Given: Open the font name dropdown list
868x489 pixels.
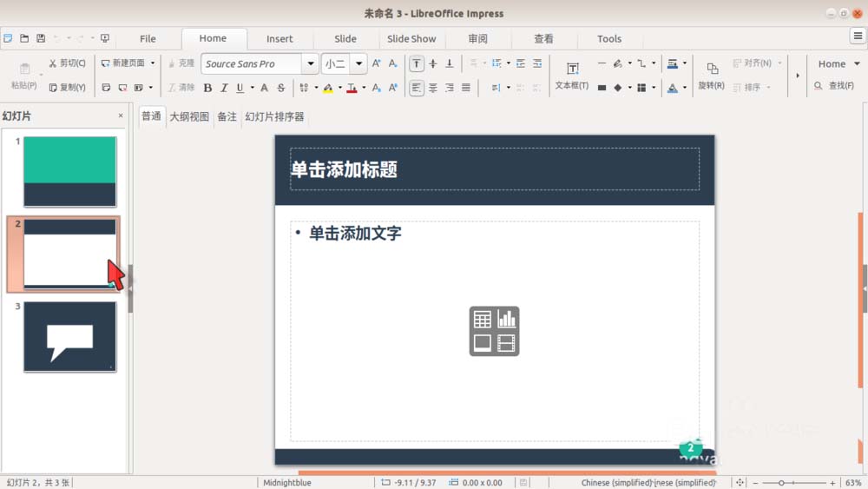Looking at the screenshot, I should coord(310,63).
